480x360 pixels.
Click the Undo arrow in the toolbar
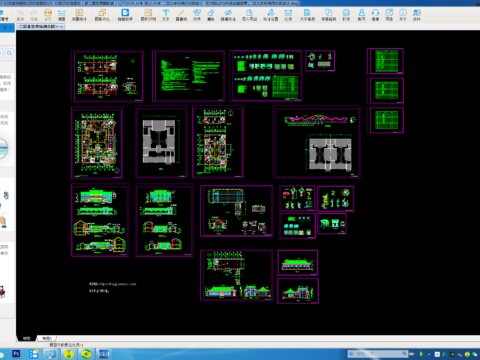click(x=20, y=15)
